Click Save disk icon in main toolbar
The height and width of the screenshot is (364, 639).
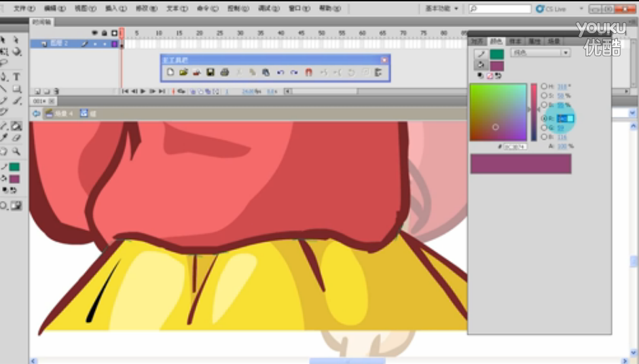[x=211, y=72]
